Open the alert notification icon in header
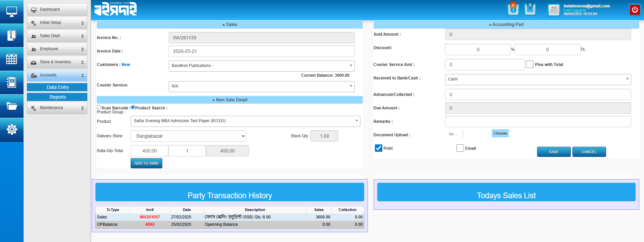Image resolution: width=644 pixels, height=242 pixels. (513, 9)
